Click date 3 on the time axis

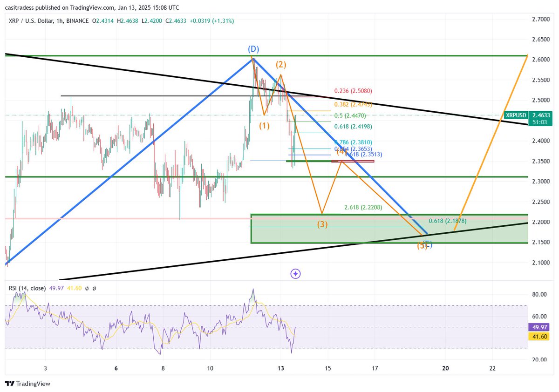(x=45, y=368)
